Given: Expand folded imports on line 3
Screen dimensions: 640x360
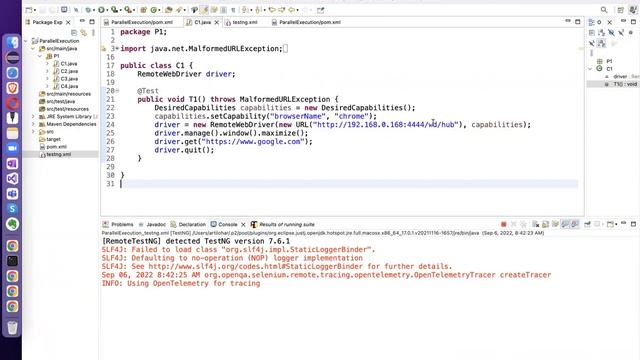Looking at the screenshot, I should (117, 49).
